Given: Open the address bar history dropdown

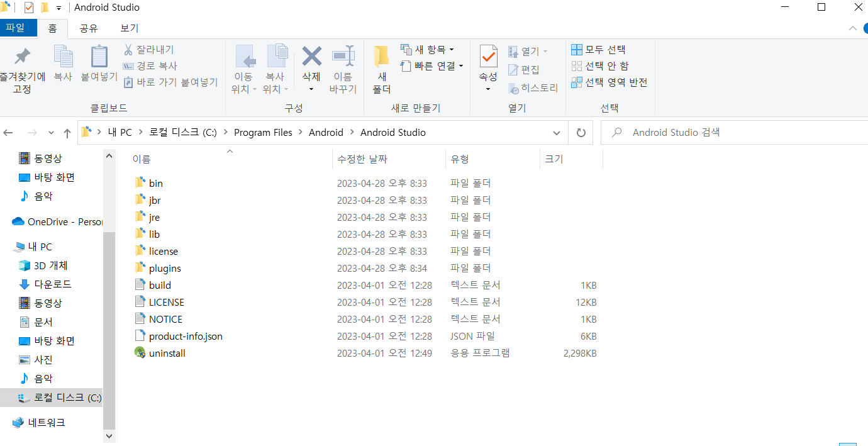Looking at the screenshot, I should click(557, 133).
